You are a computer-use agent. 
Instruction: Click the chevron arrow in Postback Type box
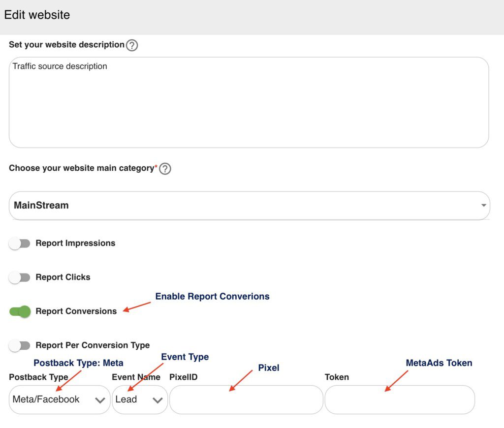(x=100, y=400)
